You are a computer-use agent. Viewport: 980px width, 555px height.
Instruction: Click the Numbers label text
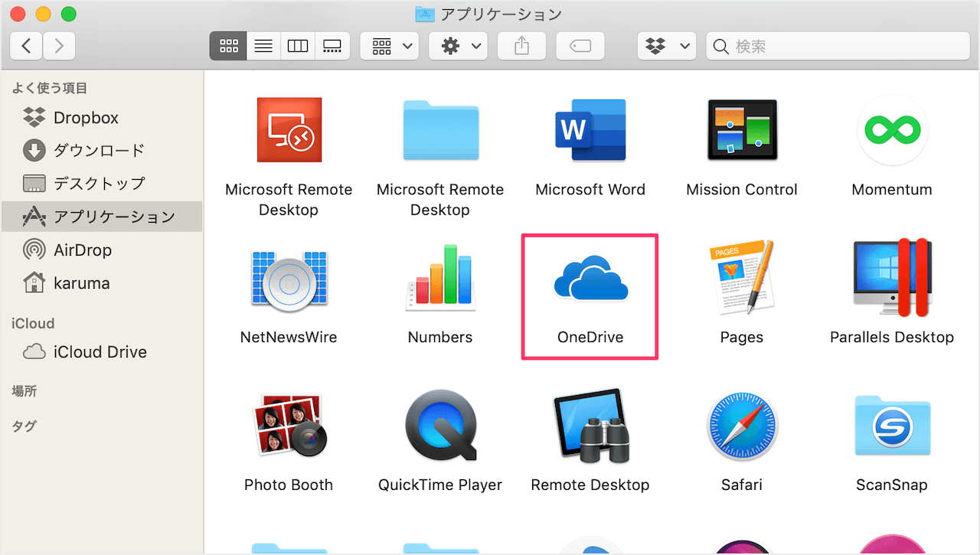click(440, 337)
